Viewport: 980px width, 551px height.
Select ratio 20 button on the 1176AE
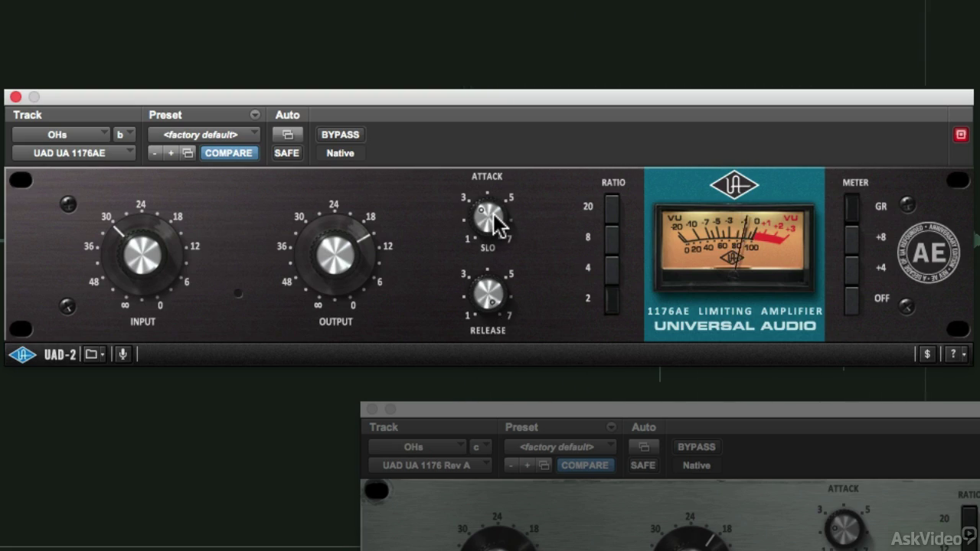pos(611,207)
